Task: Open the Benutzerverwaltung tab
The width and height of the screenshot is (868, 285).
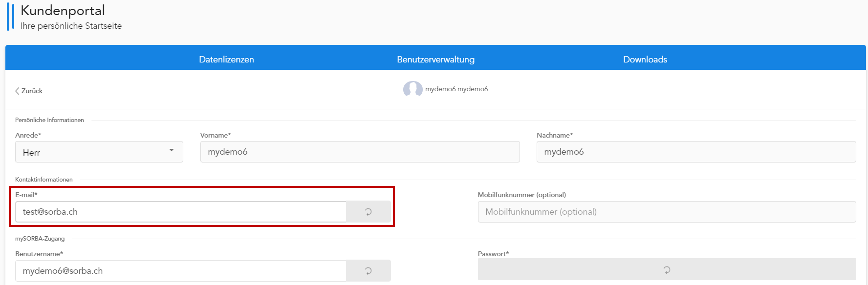Action: (435, 60)
